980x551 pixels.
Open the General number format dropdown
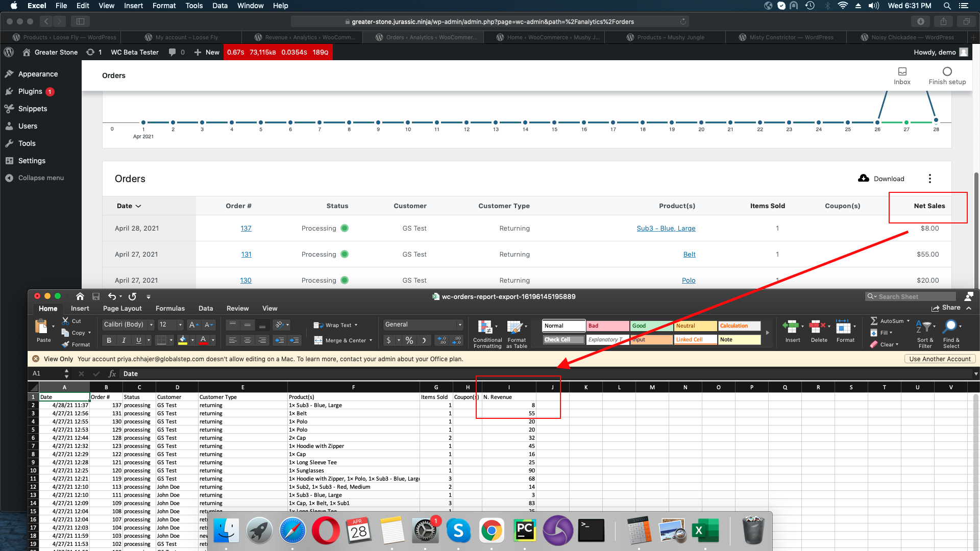[x=458, y=324]
